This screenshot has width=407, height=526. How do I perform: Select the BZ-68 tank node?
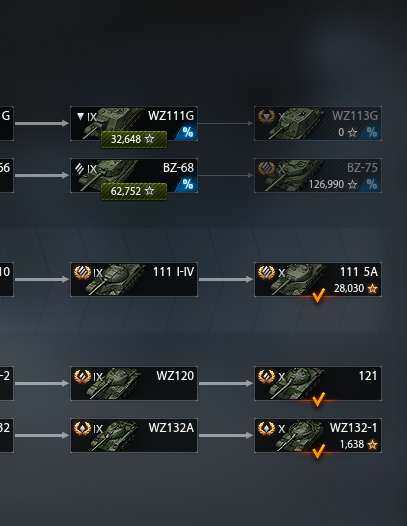[134, 175]
